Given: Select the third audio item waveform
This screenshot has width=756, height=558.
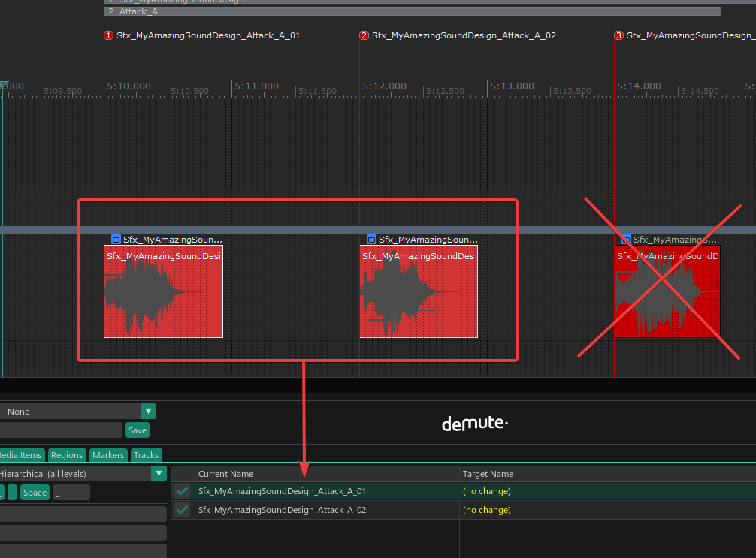Looking at the screenshot, I should pos(667,291).
